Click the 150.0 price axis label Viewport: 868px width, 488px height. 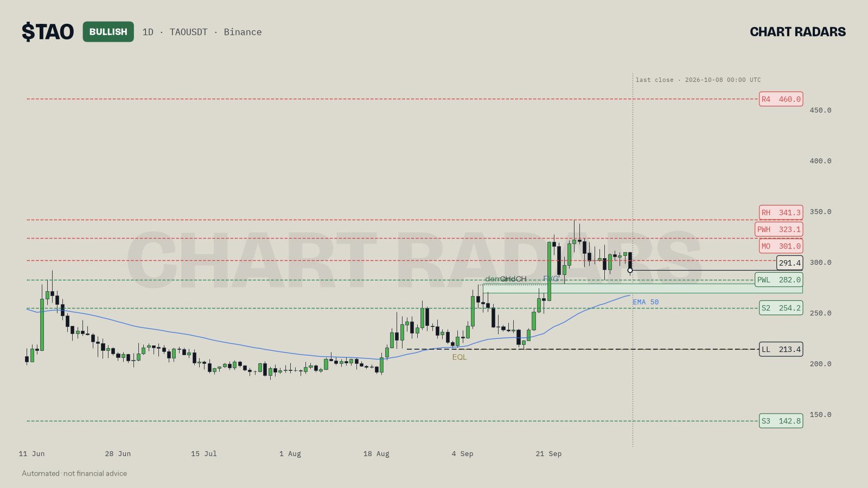820,415
